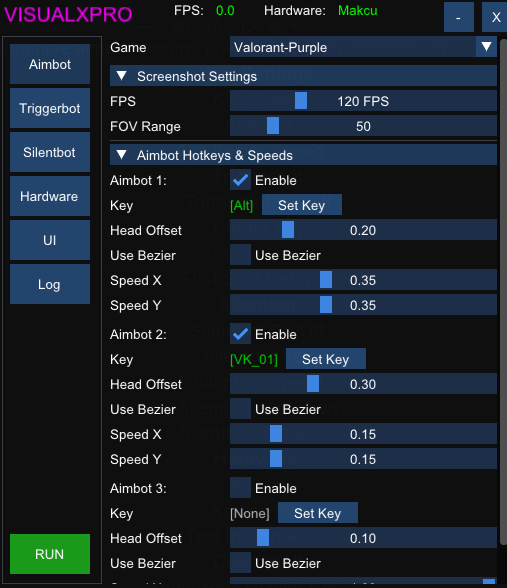Viewport: 507px width, 588px height.
Task: Click the FOV Range slider set to 50
Action: point(363,126)
